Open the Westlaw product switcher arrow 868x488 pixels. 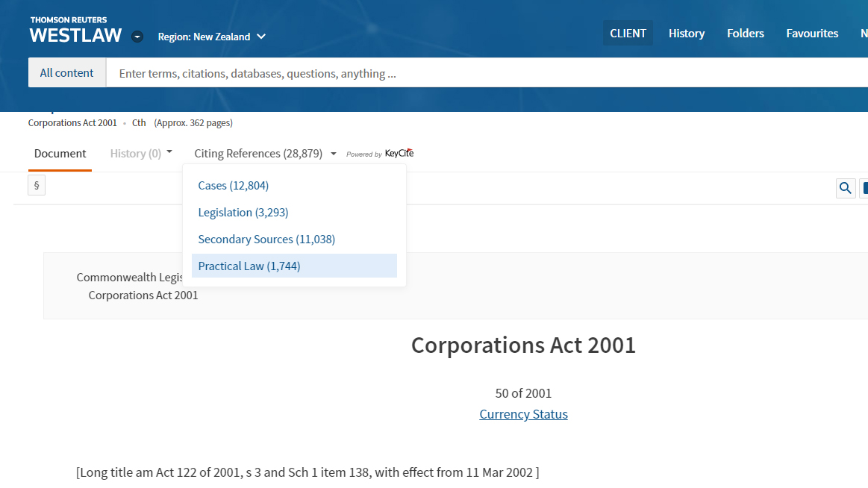pyautogui.click(x=137, y=37)
